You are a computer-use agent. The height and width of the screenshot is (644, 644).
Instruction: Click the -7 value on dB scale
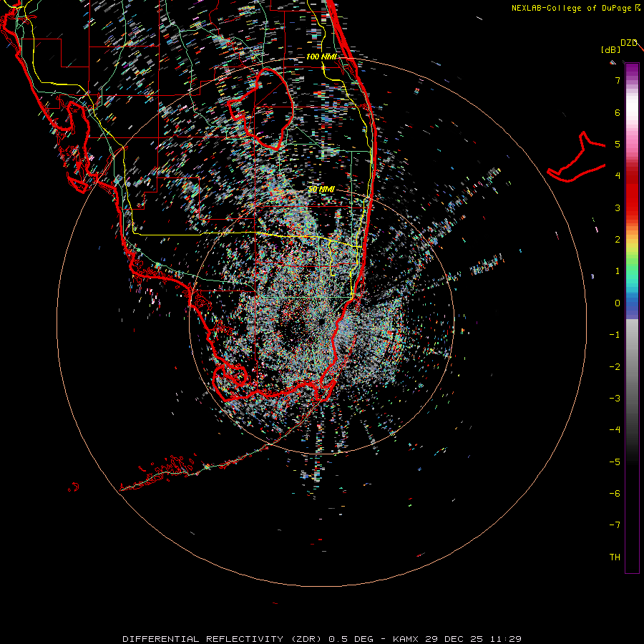(615, 525)
